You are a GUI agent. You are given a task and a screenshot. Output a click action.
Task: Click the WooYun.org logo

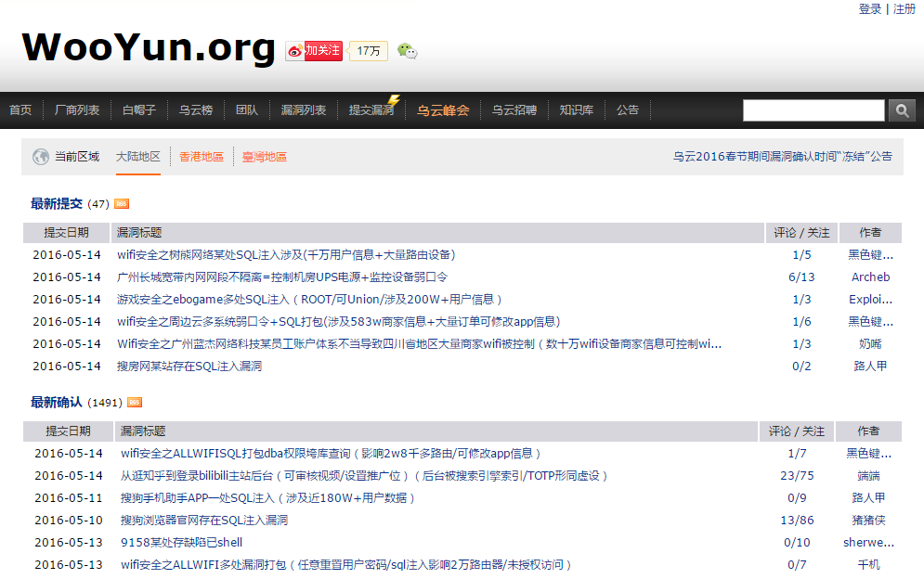point(149,48)
